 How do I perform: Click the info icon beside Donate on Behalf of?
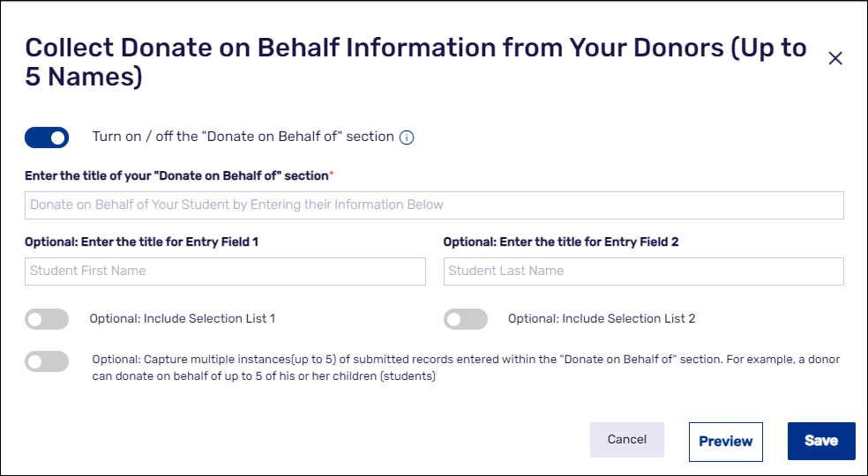click(407, 138)
